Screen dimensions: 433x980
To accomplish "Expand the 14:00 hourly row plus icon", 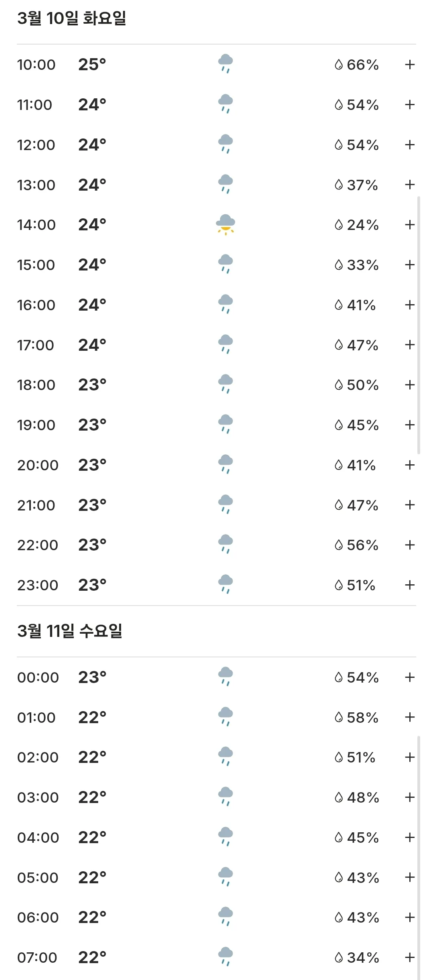I will click(x=409, y=225).
